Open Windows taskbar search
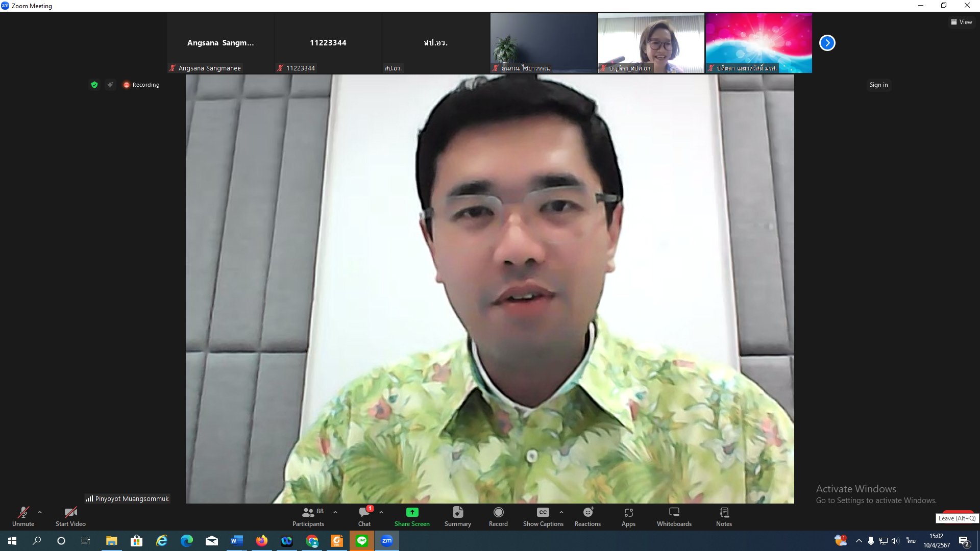Viewport: 980px width, 551px height. 37,541
